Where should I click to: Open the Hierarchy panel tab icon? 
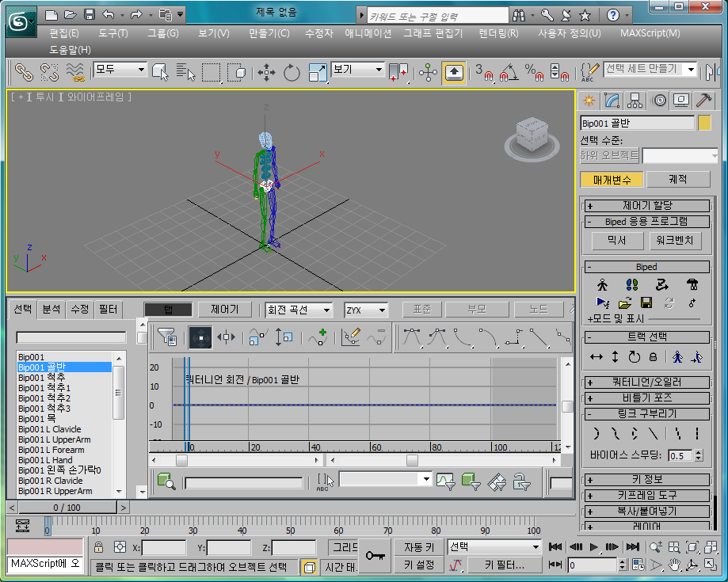click(635, 100)
